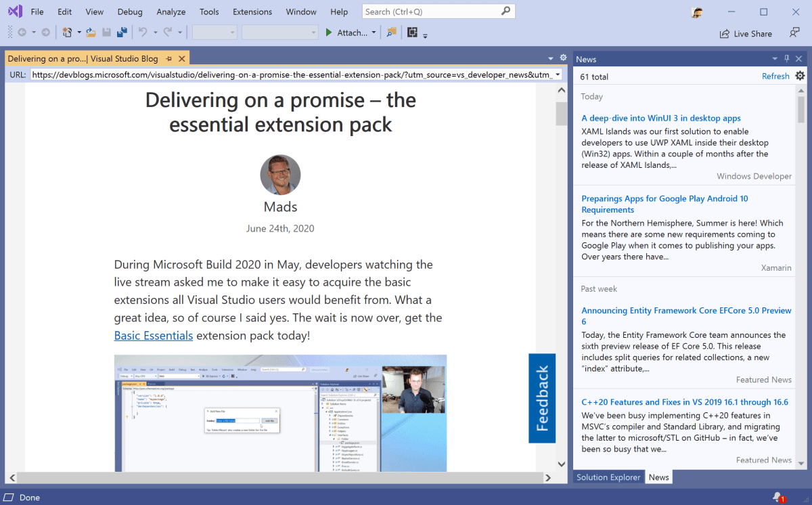Open the document tab list dropdown arrow
812x505 pixels.
tap(551, 59)
